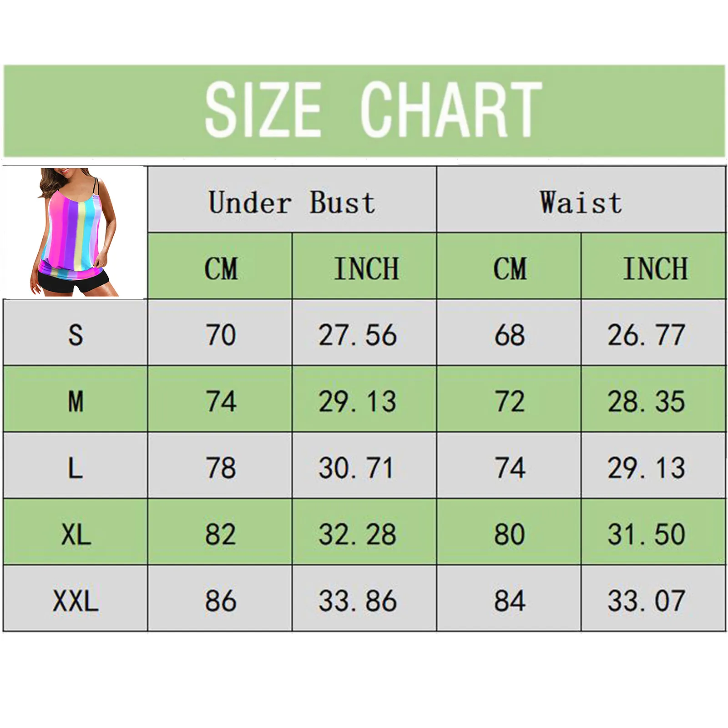Click the 80 waist cm cell

pyautogui.click(x=510, y=534)
